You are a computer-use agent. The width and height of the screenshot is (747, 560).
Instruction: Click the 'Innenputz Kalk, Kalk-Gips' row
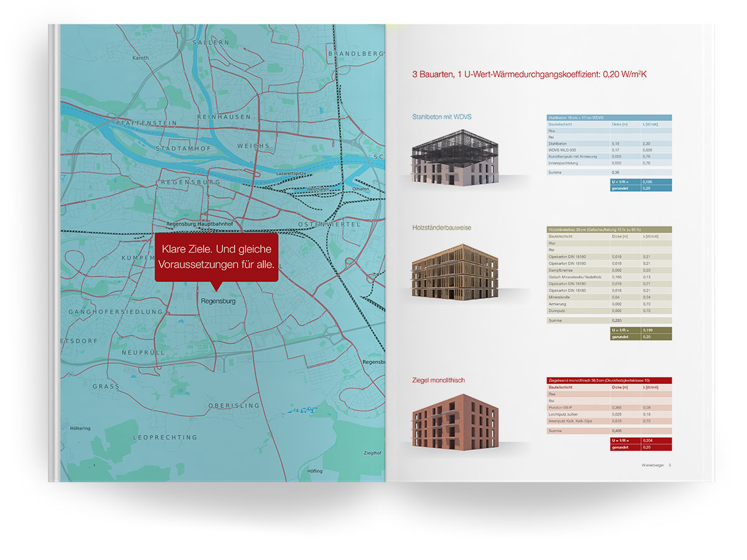[609, 421]
